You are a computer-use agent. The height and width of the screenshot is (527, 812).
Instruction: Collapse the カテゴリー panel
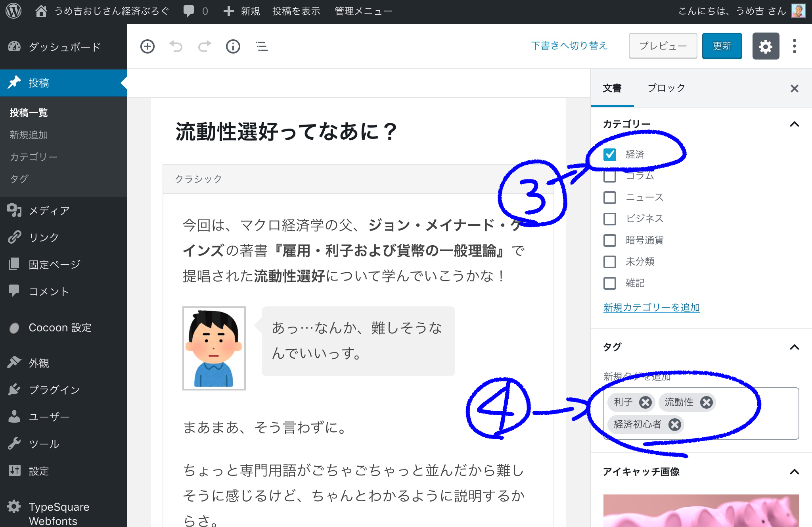click(x=794, y=124)
